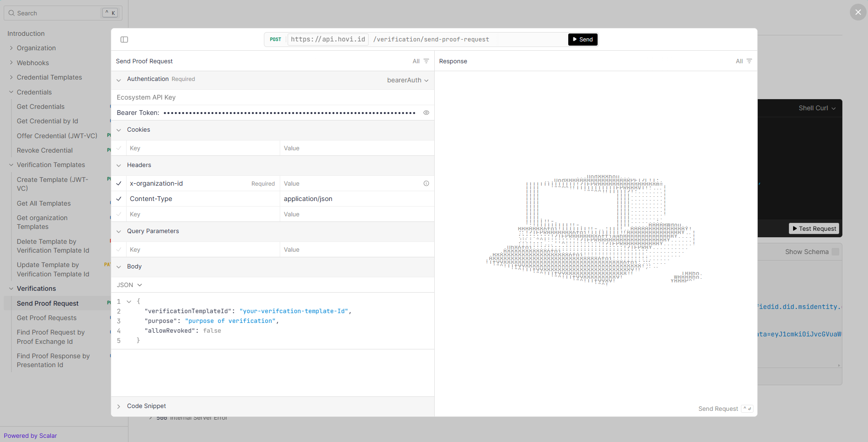Reveal the Bearer Token with eye icon
Viewport: 868px width, 442px height.
426,113
